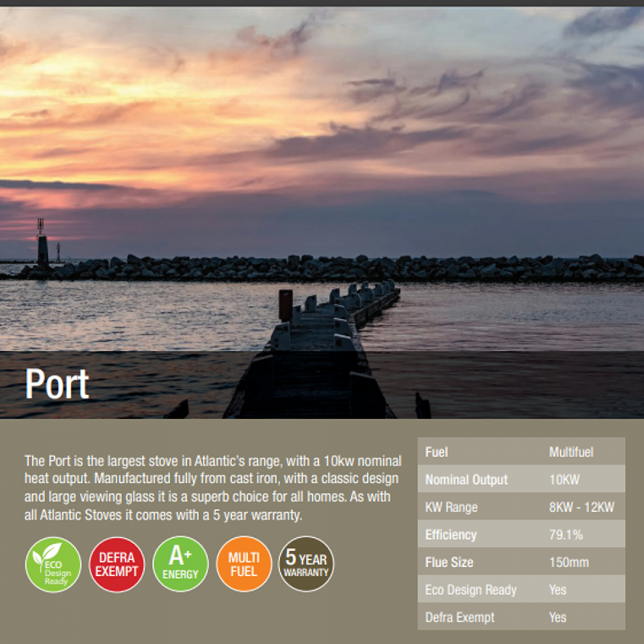Viewport: 644px width, 644px height.
Task: Click the Nominal Output label
Action: [466, 480]
